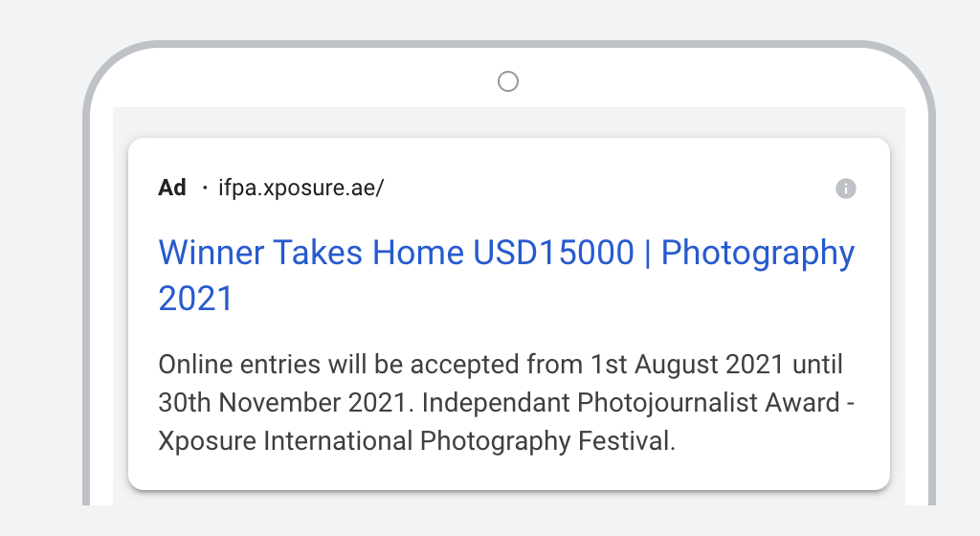Click gray screen strip above ad card
The image size is (980, 536).
(509, 122)
